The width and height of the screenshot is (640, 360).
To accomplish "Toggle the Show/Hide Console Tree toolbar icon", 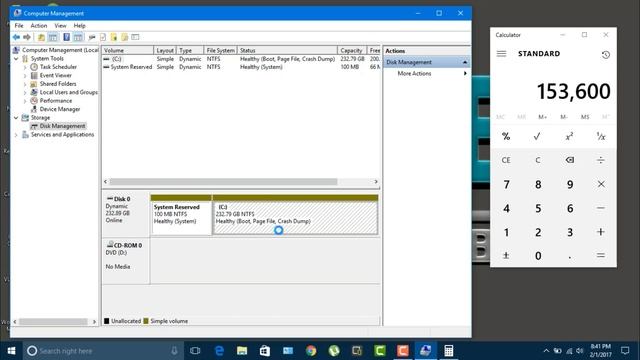I will tap(53, 37).
